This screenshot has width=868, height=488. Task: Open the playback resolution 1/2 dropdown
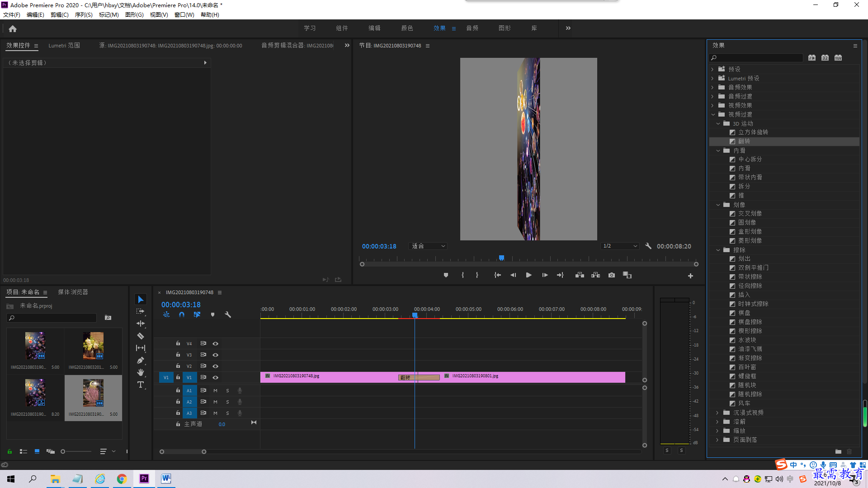(x=620, y=246)
